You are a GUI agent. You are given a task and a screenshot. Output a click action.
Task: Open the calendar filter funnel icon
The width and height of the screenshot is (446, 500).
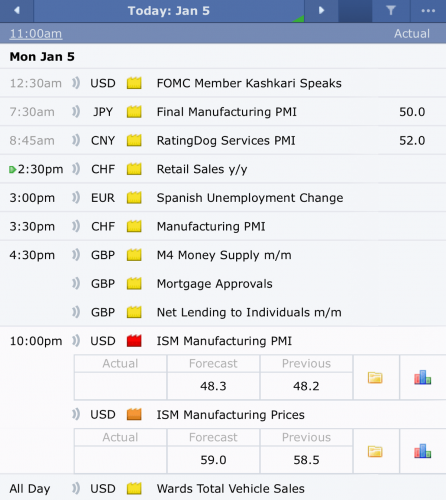tap(391, 11)
